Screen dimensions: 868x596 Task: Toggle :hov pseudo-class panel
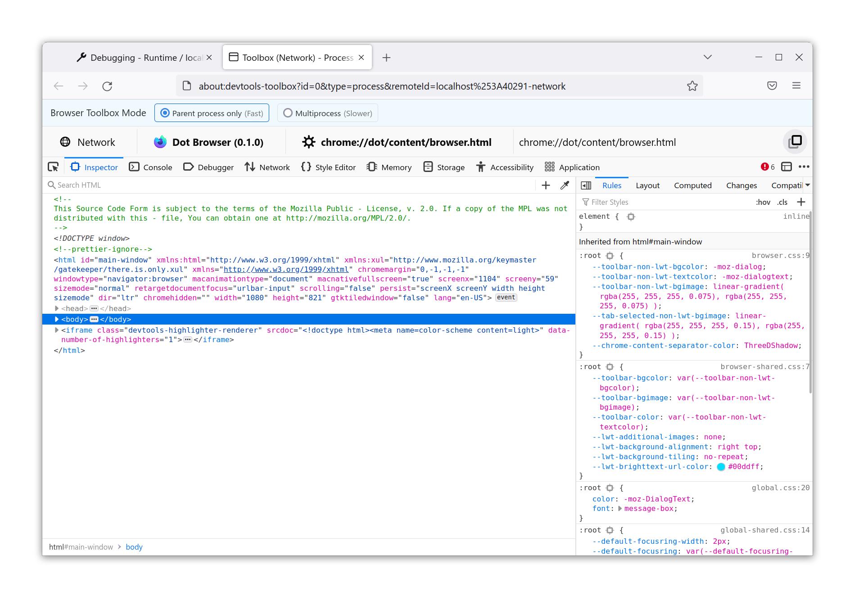(x=763, y=202)
